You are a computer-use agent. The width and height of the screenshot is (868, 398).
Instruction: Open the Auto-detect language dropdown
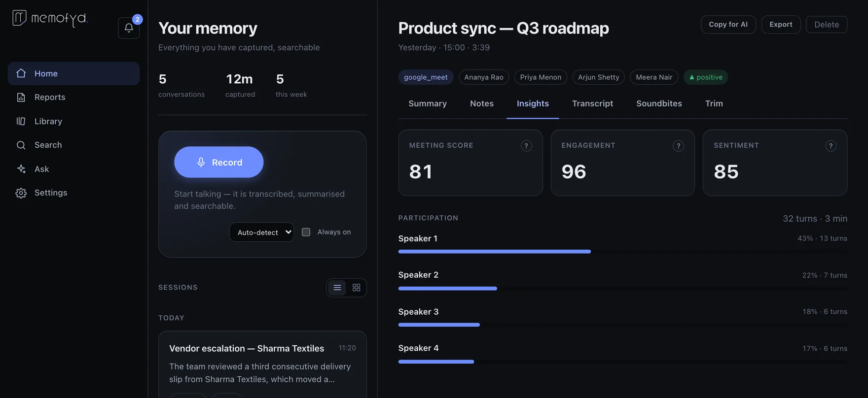click(x=261, y=232)
